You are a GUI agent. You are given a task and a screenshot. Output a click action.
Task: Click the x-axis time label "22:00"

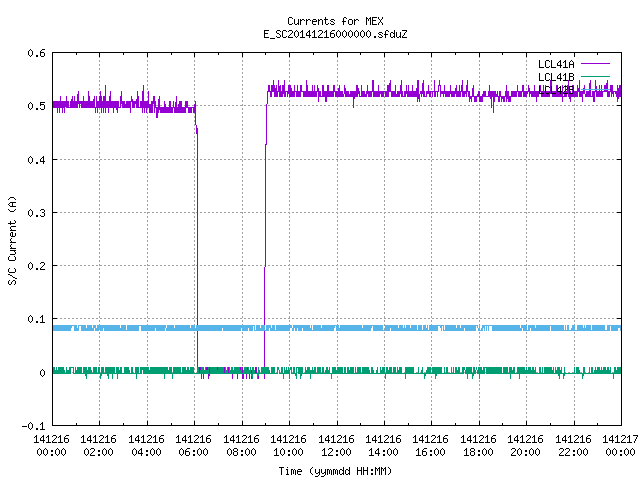coord(573,452)
